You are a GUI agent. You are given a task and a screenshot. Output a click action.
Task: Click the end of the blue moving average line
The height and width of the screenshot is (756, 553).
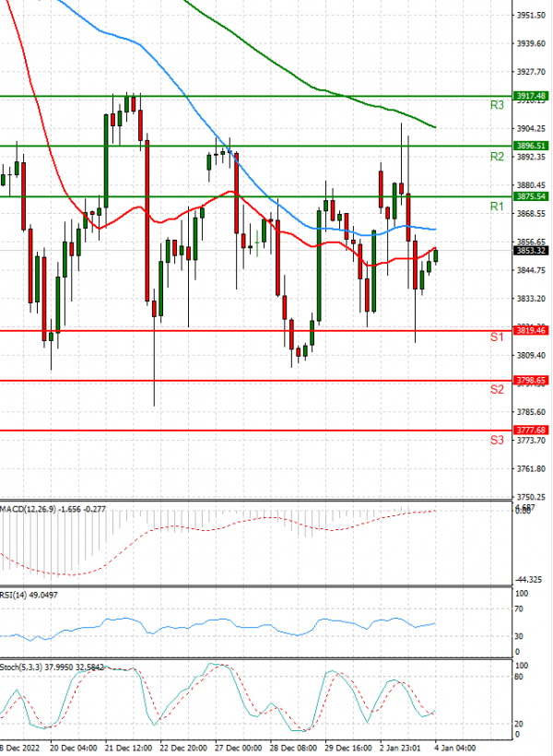pos(435,230)
